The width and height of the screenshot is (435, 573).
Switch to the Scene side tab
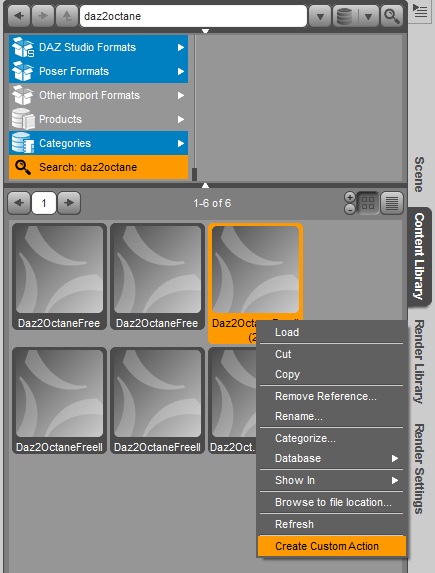pos(419,174)
